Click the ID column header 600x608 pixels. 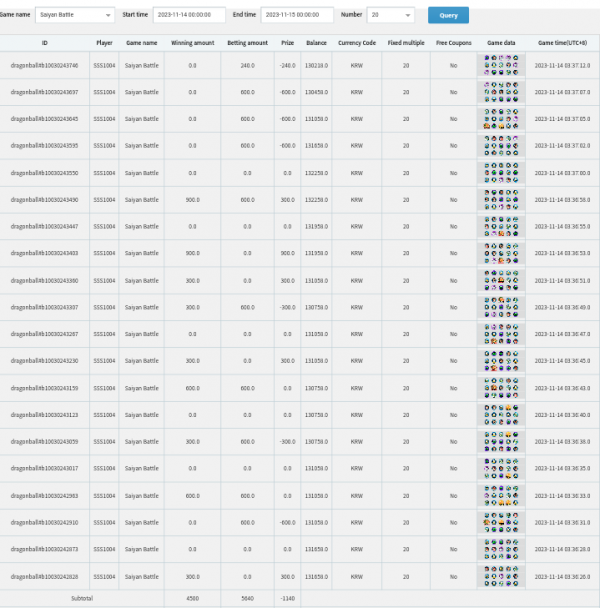click(x=45, y=43)
